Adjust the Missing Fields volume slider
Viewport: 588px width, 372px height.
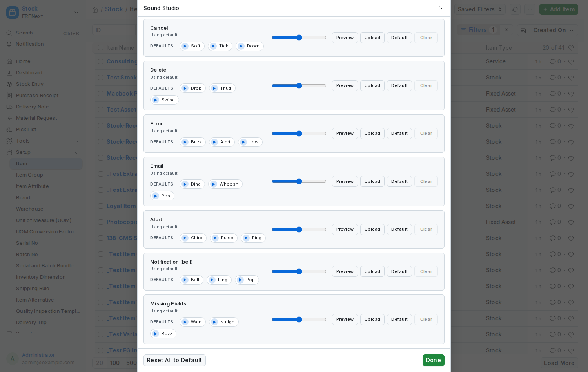(299, 320)
